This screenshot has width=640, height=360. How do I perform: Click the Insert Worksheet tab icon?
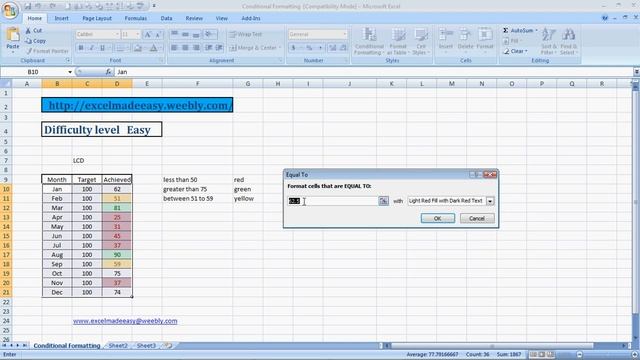coord(167,345)
